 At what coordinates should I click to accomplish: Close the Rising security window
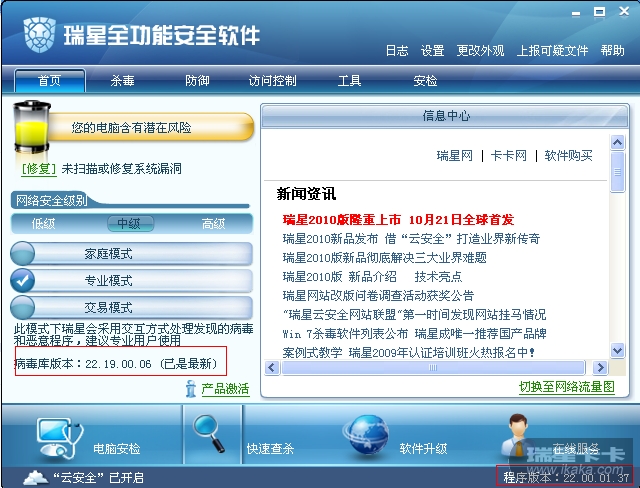click(x=624, y=11)
